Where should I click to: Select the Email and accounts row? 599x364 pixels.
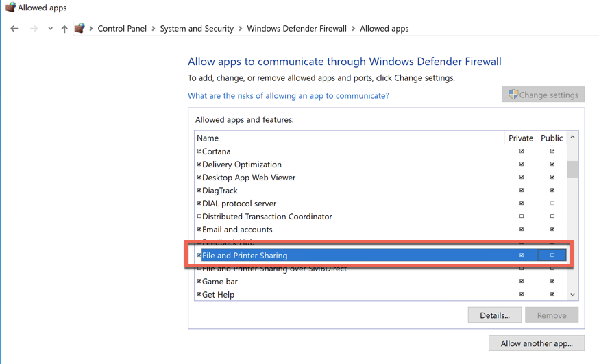click(381, 229)
